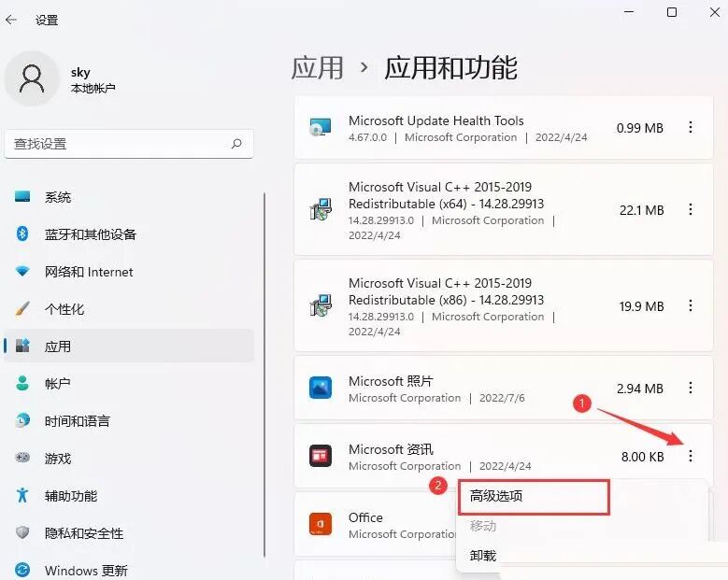Open 辅助功能 settings
The width and height of the screenshot is (728, 580).
coord(129,496)
